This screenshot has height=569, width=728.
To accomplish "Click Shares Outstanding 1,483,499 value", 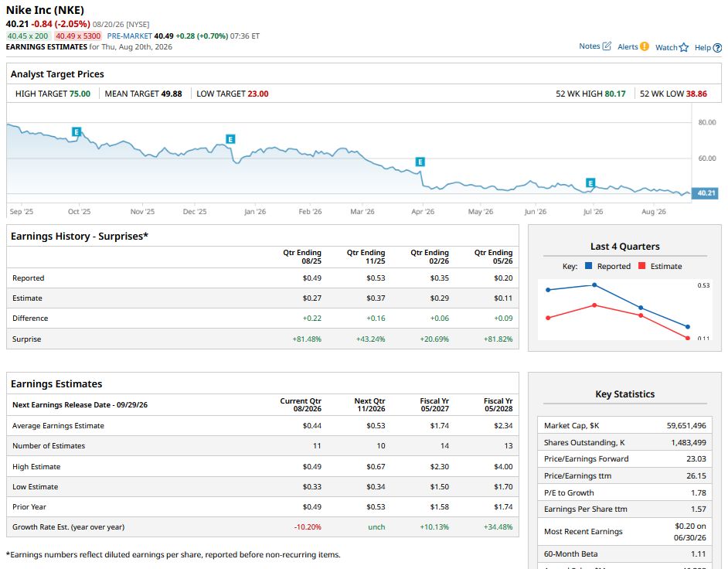I will [x=689, y=443].
